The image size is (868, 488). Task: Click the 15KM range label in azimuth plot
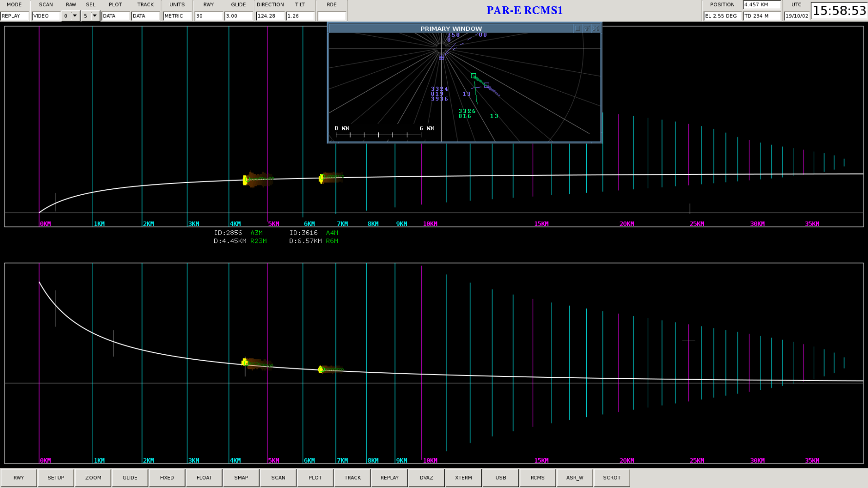[541, 461]
